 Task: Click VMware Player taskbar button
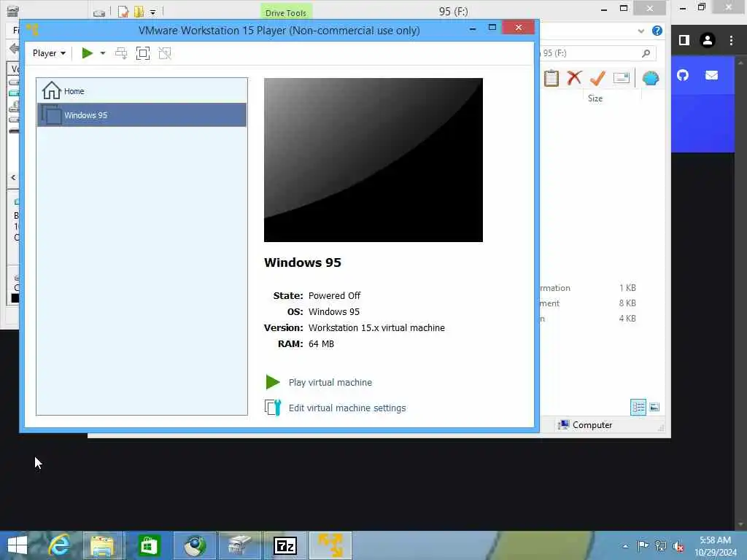[330, 545]
